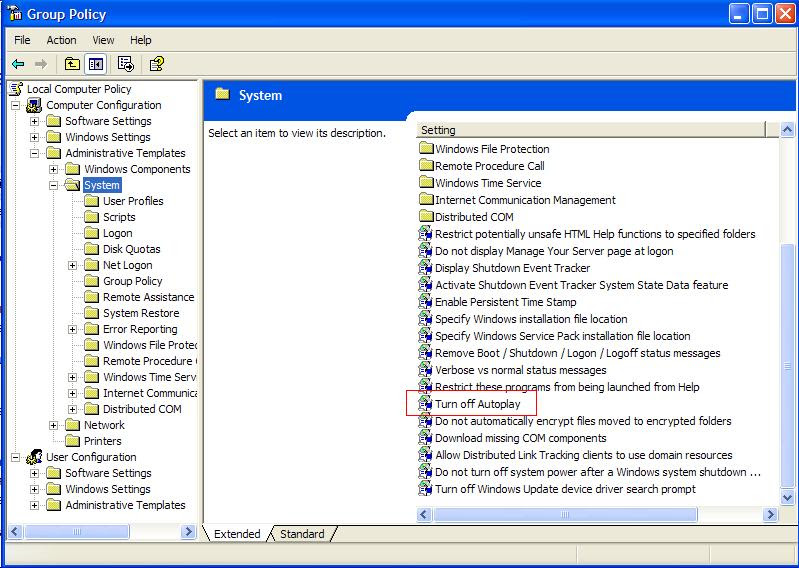This screenshot has height=568, width=799.
Task: Switch to the Extended tab
Action: click(x=236, y=533)
